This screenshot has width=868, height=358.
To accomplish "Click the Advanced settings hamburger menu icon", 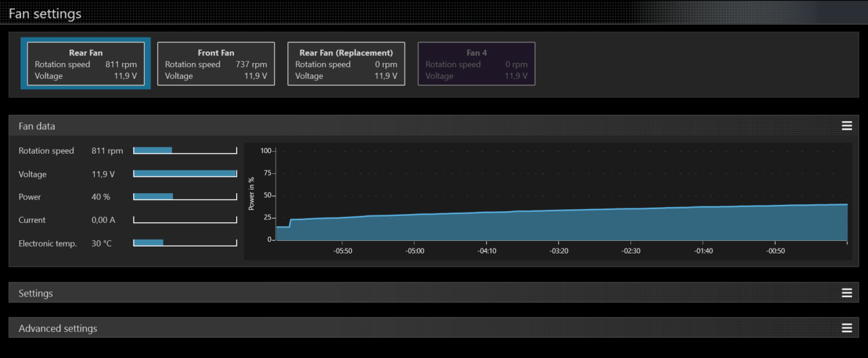I will tap(847, 328).
